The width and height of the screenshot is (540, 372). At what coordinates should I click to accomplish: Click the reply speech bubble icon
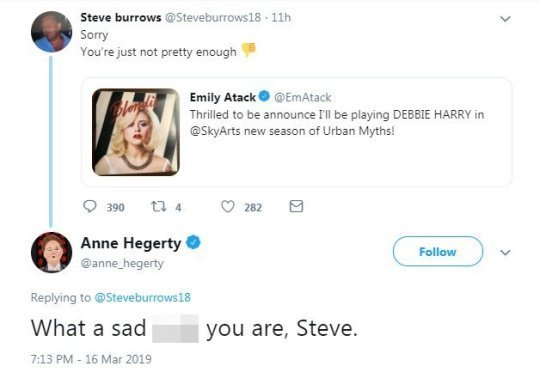coord(90,207)
